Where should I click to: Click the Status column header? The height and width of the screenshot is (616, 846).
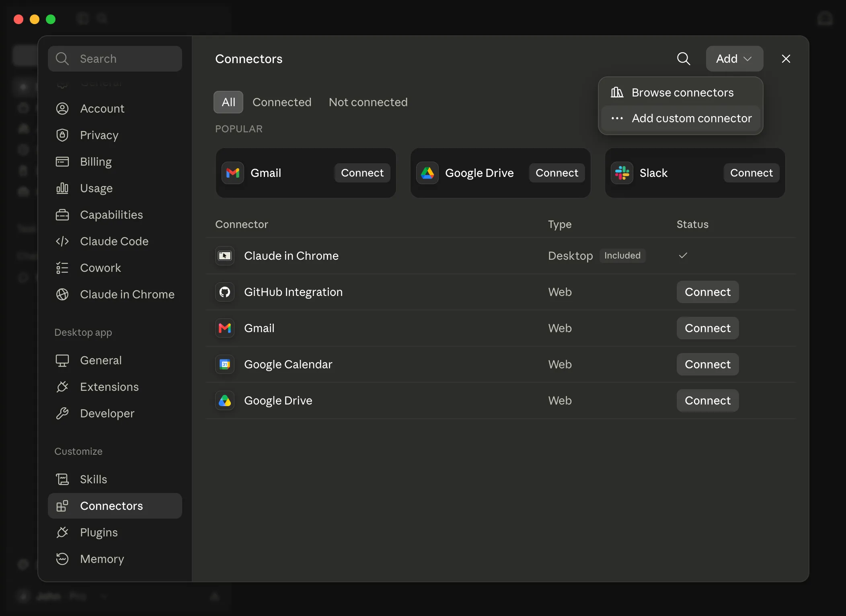coord(692,224)
